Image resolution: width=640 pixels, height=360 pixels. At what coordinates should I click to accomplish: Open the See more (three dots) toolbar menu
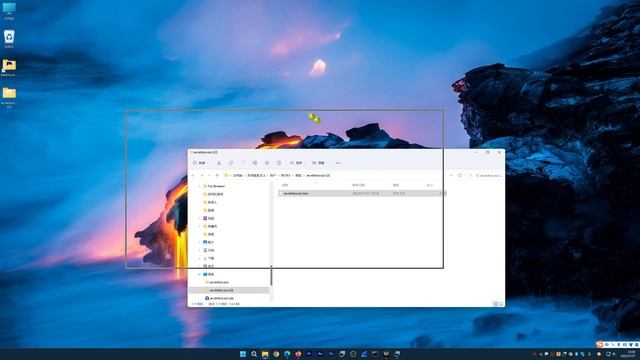point(338,163)
